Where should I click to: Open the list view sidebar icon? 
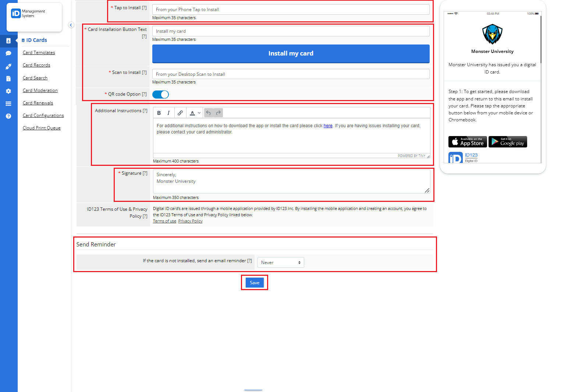(x=8, y=104)
